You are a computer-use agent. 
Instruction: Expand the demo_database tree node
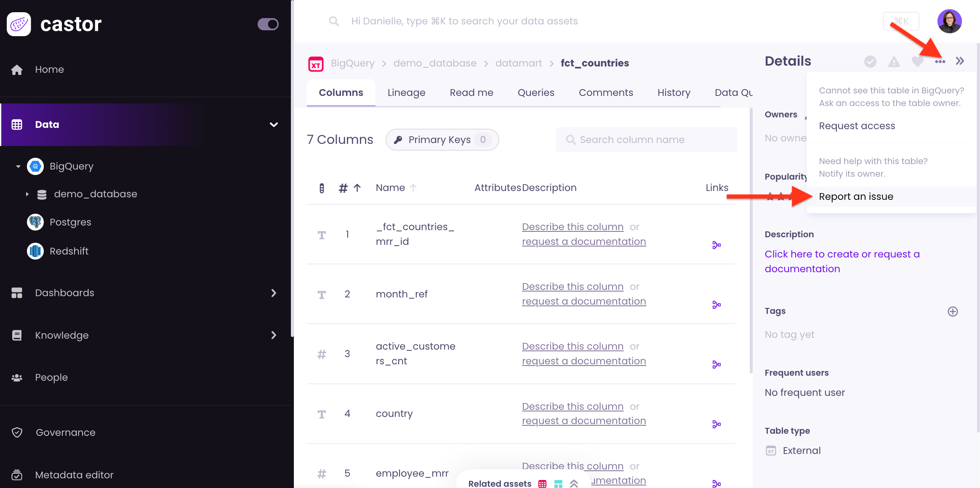click(27, 194)
